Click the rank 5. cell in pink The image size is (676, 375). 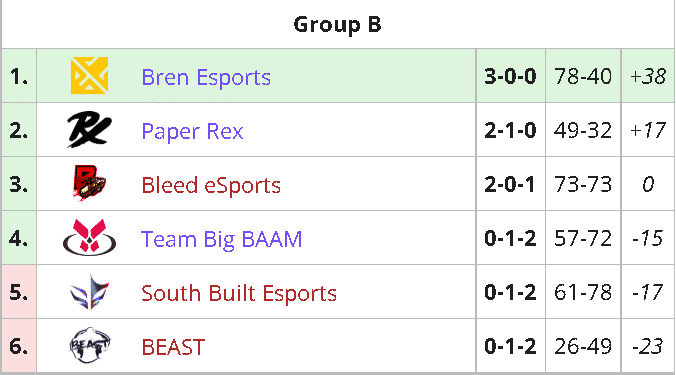[x=19, y=292]
